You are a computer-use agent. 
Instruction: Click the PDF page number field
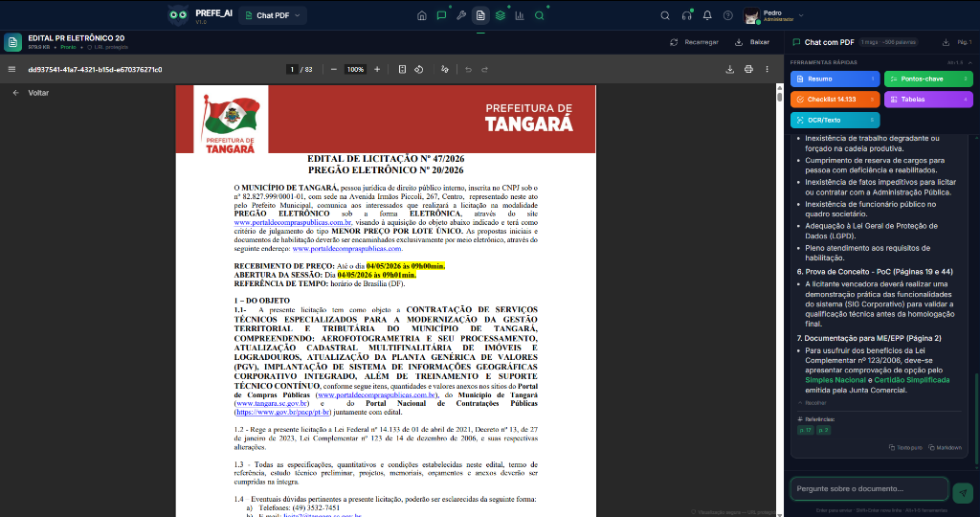(x=292, y=69)
